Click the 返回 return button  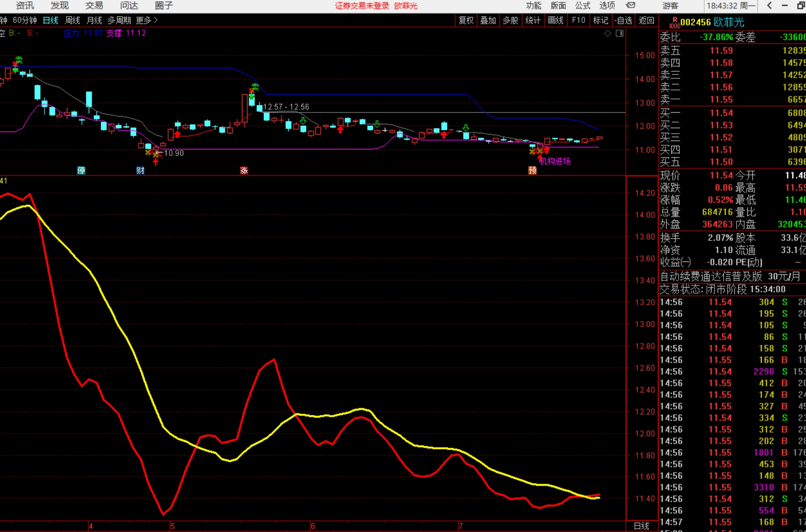click(646, 20)
